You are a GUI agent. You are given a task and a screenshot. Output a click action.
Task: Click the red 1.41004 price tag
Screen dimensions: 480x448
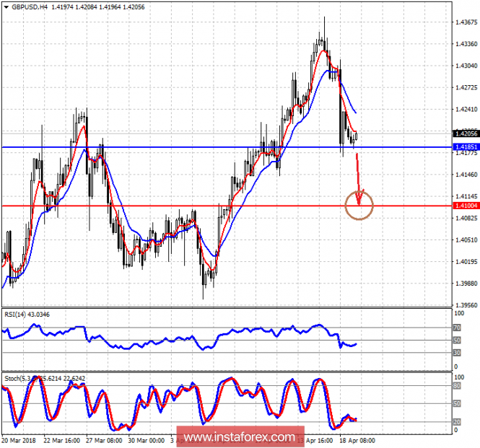(x=464, y=206)
